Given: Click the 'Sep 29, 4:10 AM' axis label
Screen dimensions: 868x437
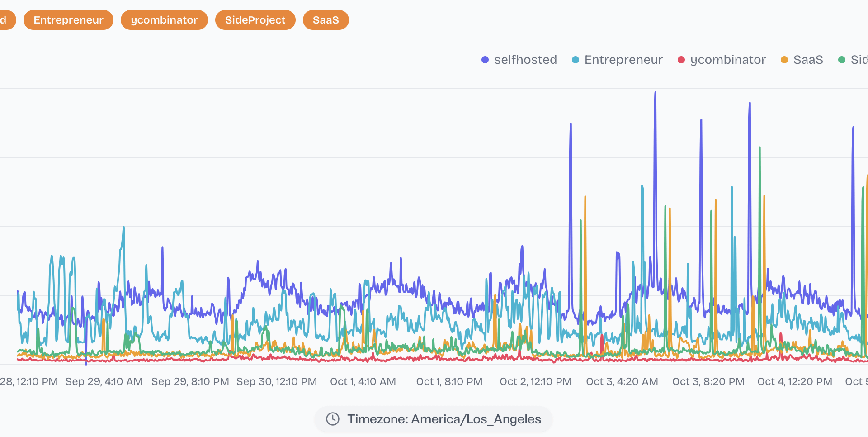Looking at the screenshot, I should (x=104, y=381).
